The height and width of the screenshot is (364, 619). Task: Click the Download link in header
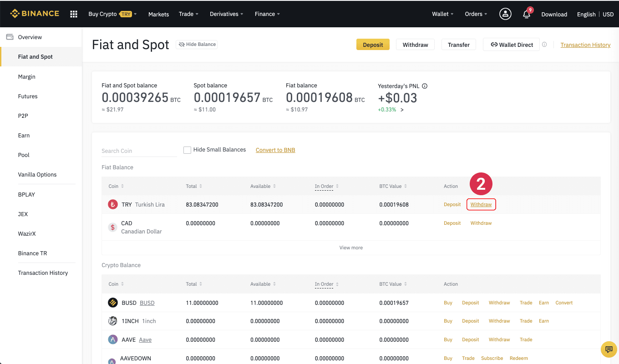tap(554, 14)
